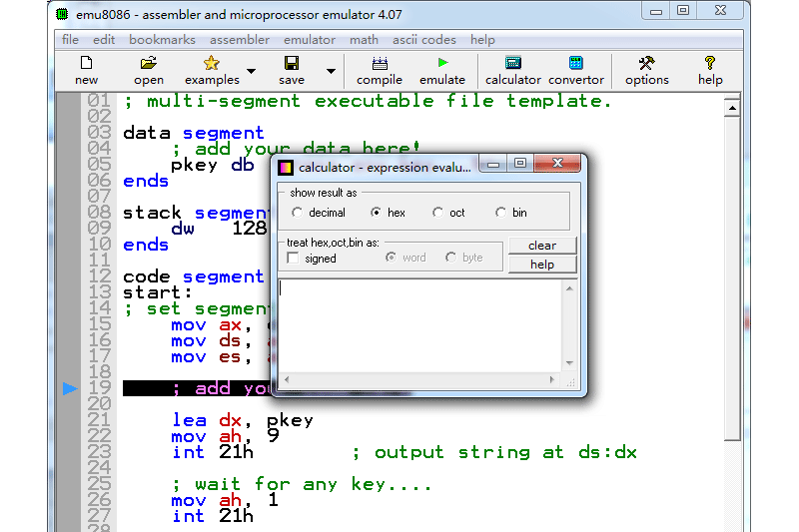Image resolution: width=799 pixels, height=532 pixels.
Task: Compile the source with compile icon
Action: point(380,63)
